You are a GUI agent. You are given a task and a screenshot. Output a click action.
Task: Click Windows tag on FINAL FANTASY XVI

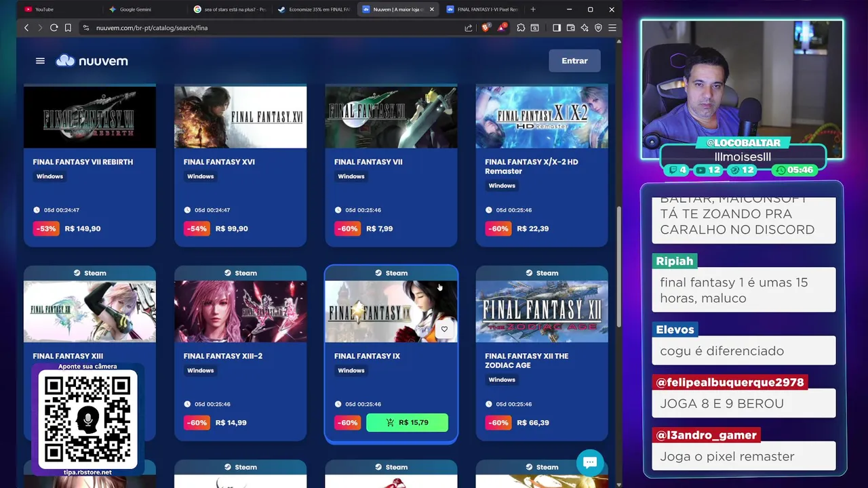pos(200,176)
